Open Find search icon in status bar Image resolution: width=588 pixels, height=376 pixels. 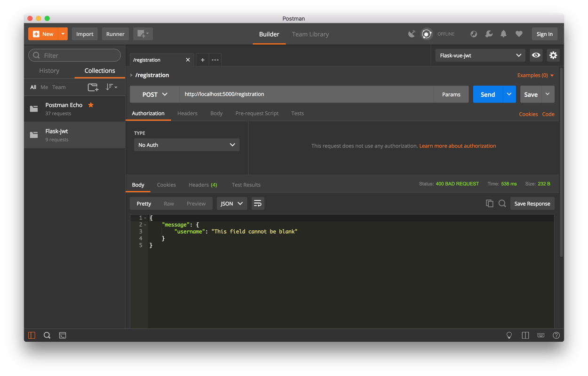[47, 335]
